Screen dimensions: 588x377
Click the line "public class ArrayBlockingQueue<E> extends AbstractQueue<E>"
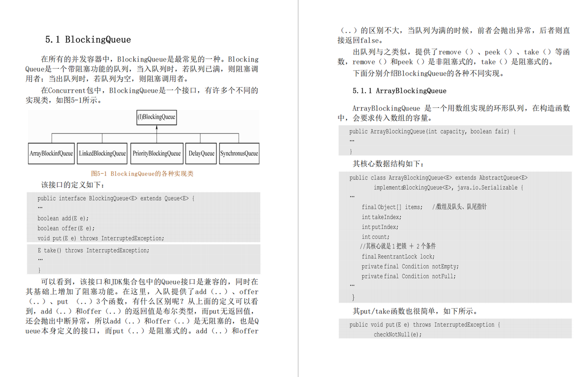pyautogui.click(x=438, y=178)
